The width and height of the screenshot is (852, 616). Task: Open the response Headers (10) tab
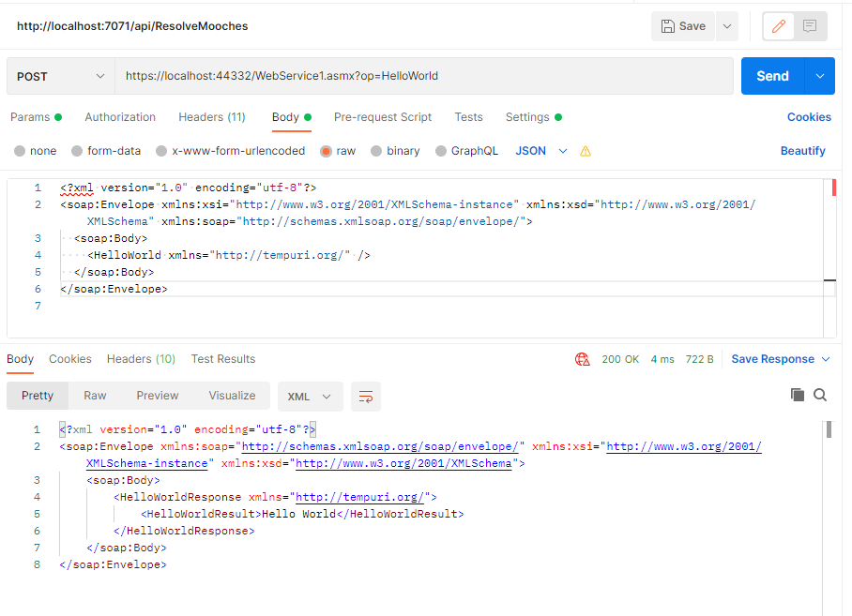point(141,359)
